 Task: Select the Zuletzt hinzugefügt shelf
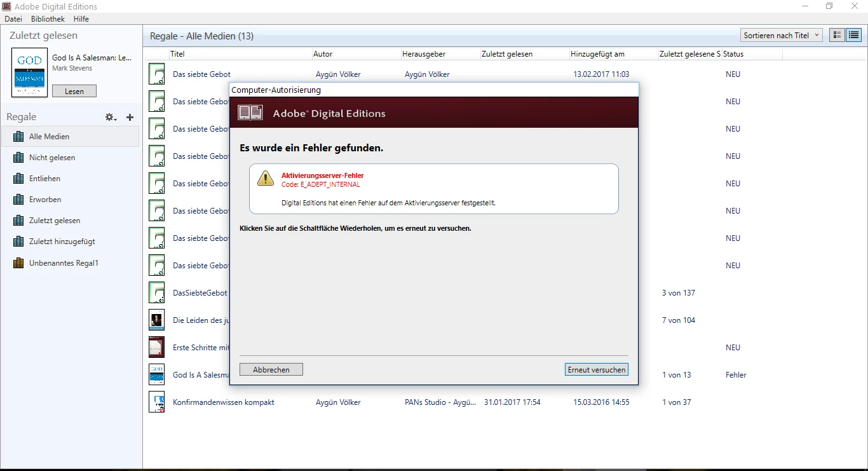tap(71, 242)
